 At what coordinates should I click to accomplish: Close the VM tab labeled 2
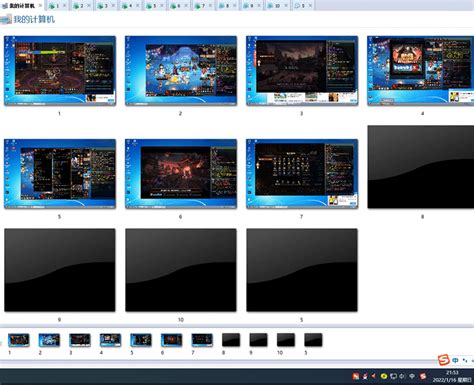[x=89, y=6]
